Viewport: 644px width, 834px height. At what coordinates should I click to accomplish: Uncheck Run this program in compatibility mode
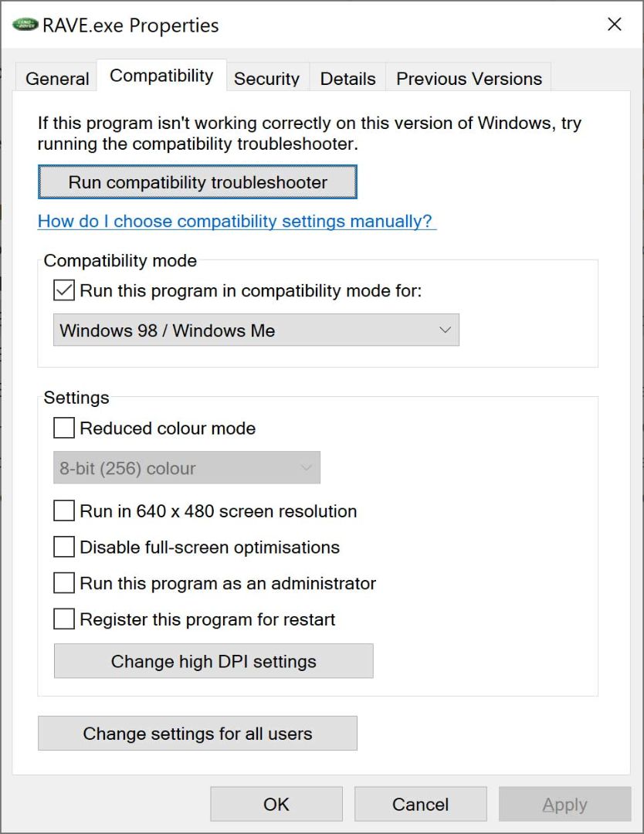click(x=64, y=290)
